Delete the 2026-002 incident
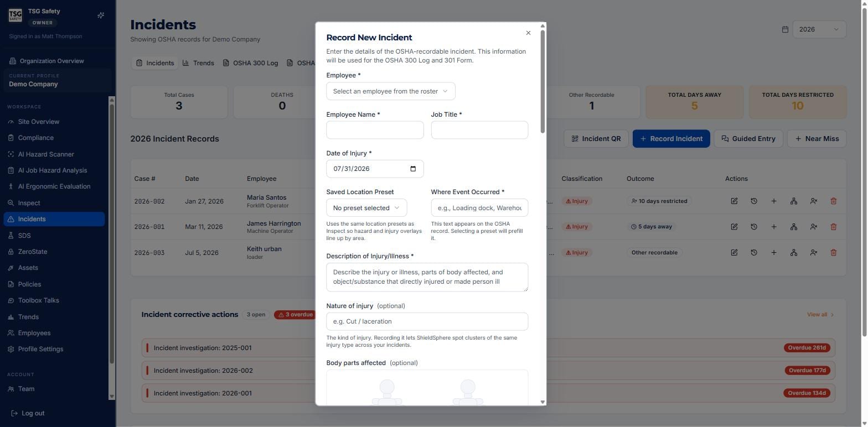The height and width of the screenshot is (427, 868). (834, 201)
